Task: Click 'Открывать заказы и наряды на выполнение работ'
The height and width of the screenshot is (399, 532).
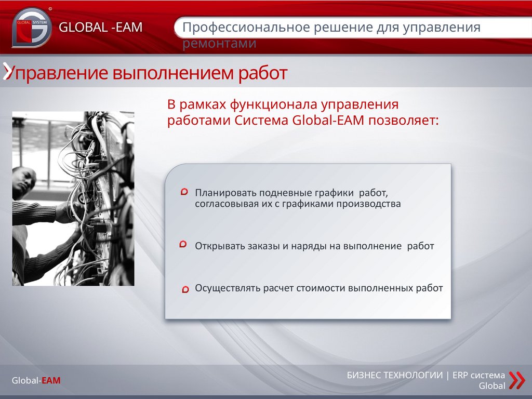Action: (314, 246)
